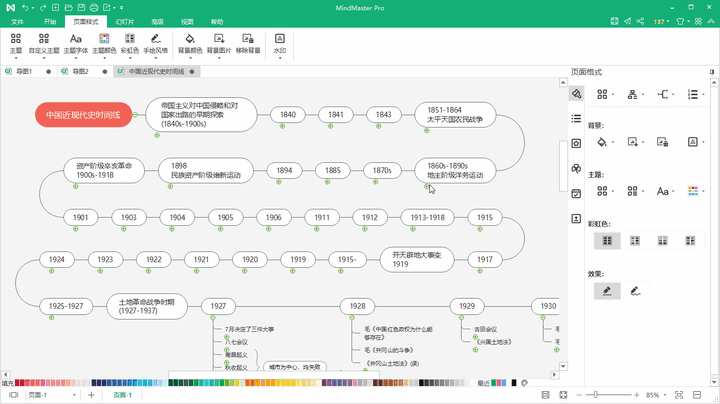720x404 pixels.
Task: Open the task calendar sidebar icon
Action: [576, 193]
